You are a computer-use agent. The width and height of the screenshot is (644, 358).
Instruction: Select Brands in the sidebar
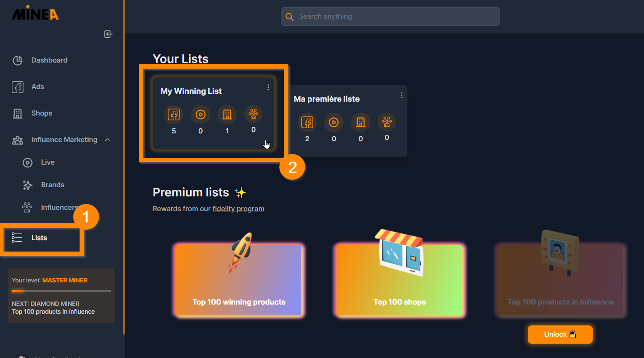coord(53,185)
